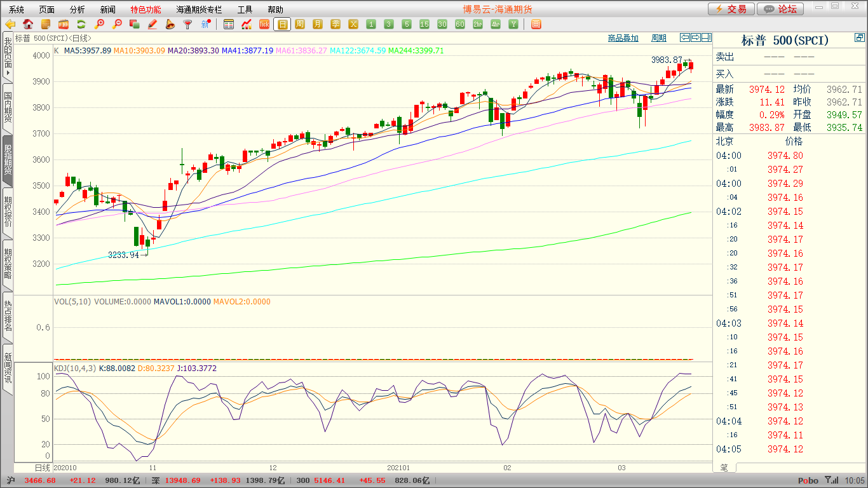Open the 周期 period dropdown link
The width and height of the screenshot is (868, 488).
point(659,38)
